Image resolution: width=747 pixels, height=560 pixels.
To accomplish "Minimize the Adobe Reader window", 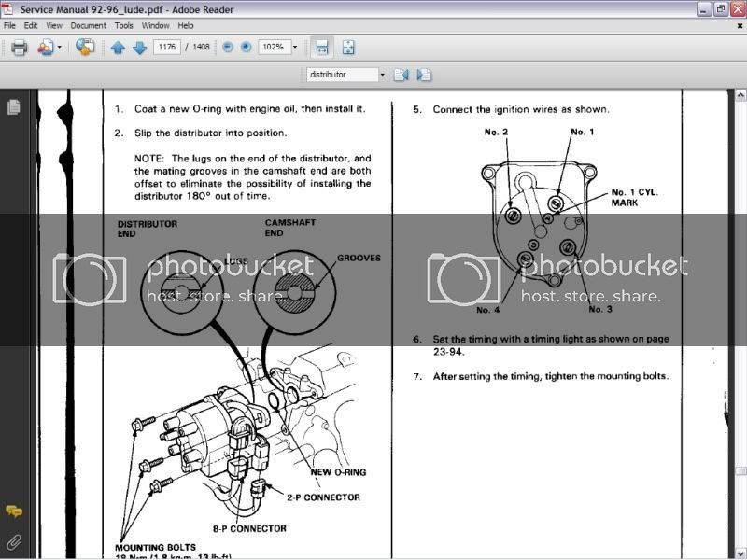I will coord(704,9).
